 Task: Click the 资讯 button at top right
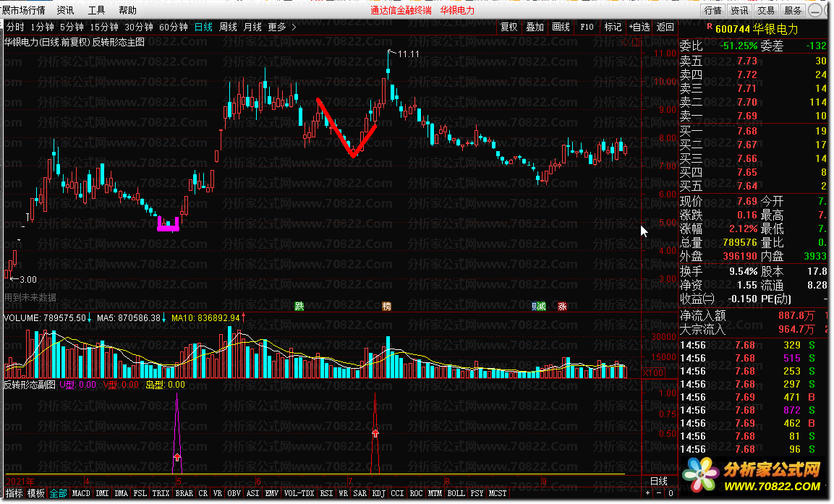(x=739, y=10)
